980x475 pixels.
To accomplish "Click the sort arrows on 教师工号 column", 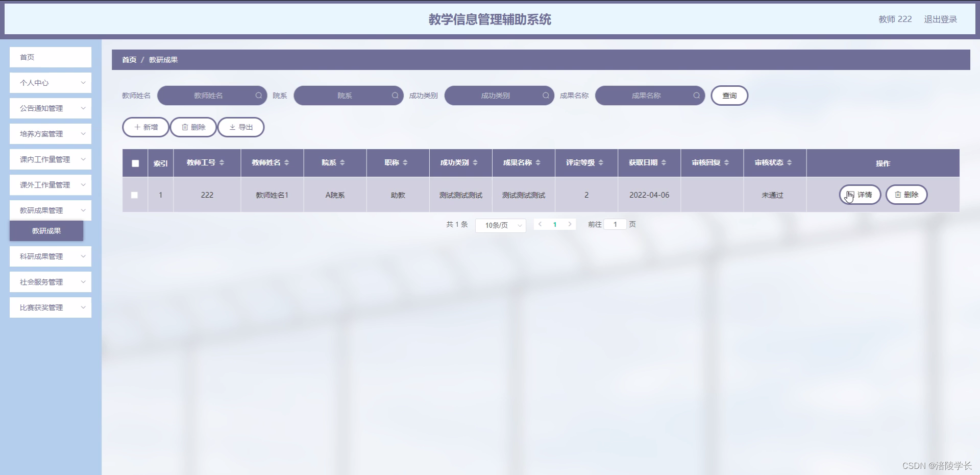I will tap(222, 162).
